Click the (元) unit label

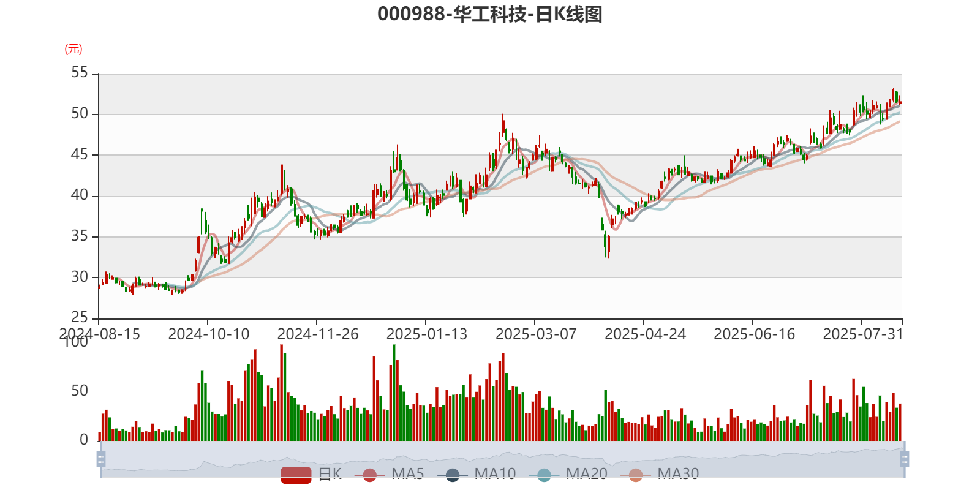coord(73,49)
